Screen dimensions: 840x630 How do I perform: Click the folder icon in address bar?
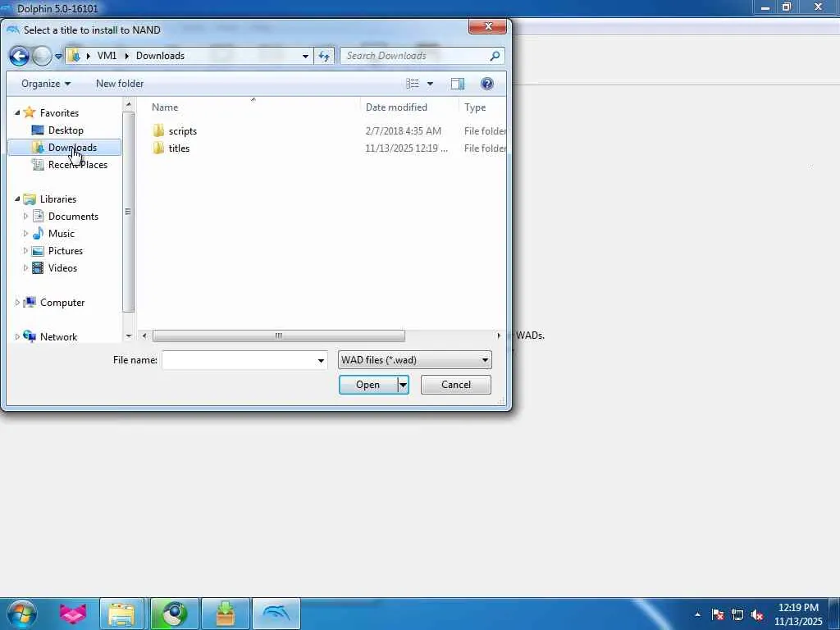75,56
